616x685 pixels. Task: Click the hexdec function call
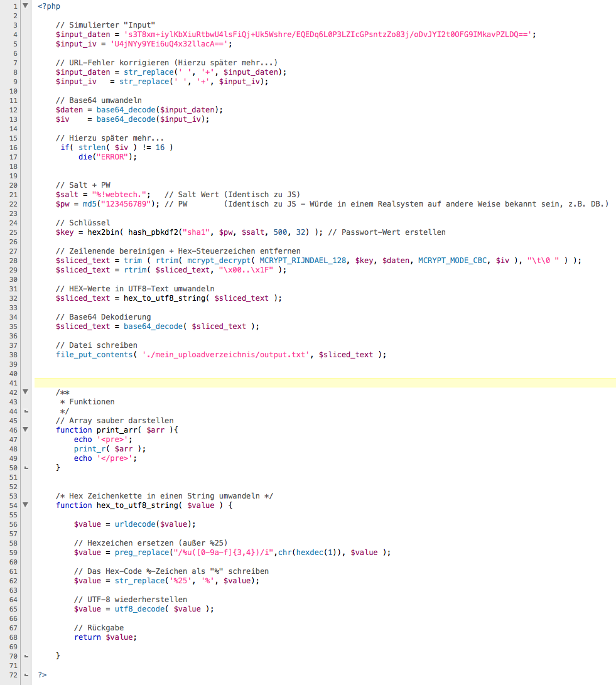click(x=310, y=553)
